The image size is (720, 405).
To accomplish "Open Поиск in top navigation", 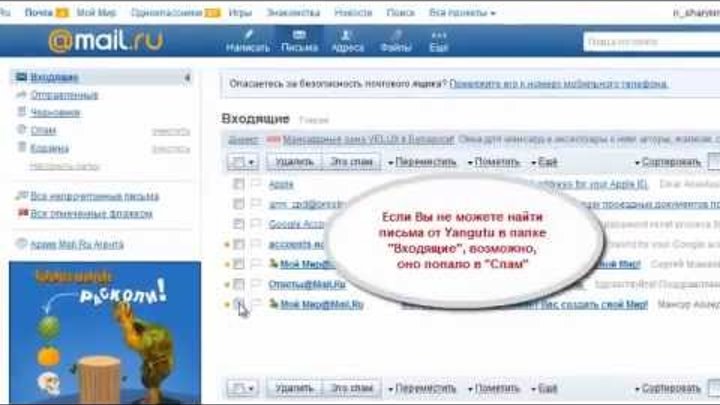I will [400, 13].
